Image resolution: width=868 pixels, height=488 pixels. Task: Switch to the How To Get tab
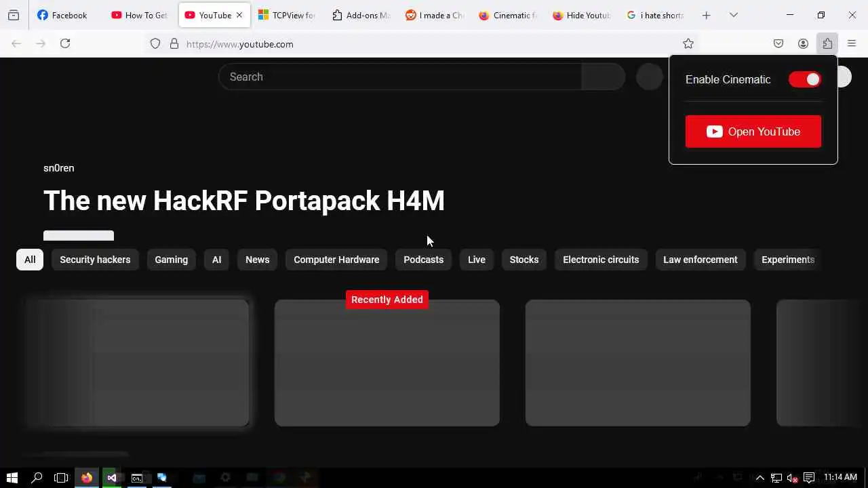[140, 15]
